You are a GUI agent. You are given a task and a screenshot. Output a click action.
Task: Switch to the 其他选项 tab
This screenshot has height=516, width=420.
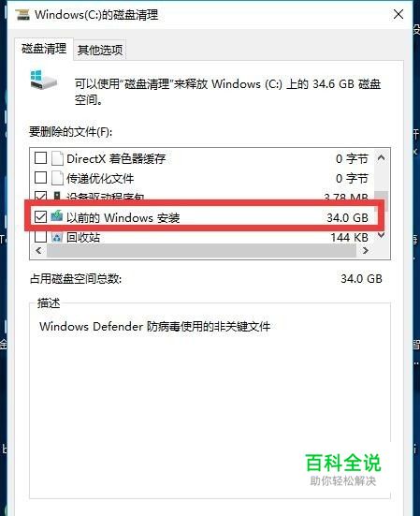click(x=100, y=50)
